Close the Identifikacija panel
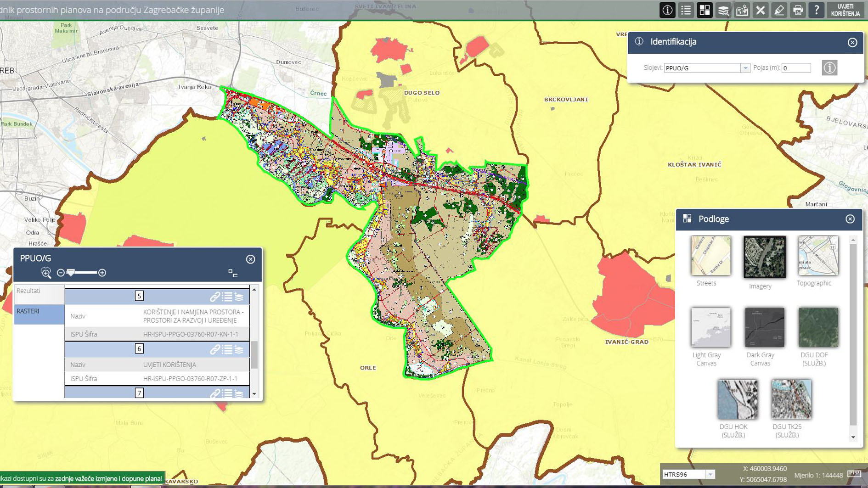The width and height of the screenshot is (868, 488). (852, 42)
